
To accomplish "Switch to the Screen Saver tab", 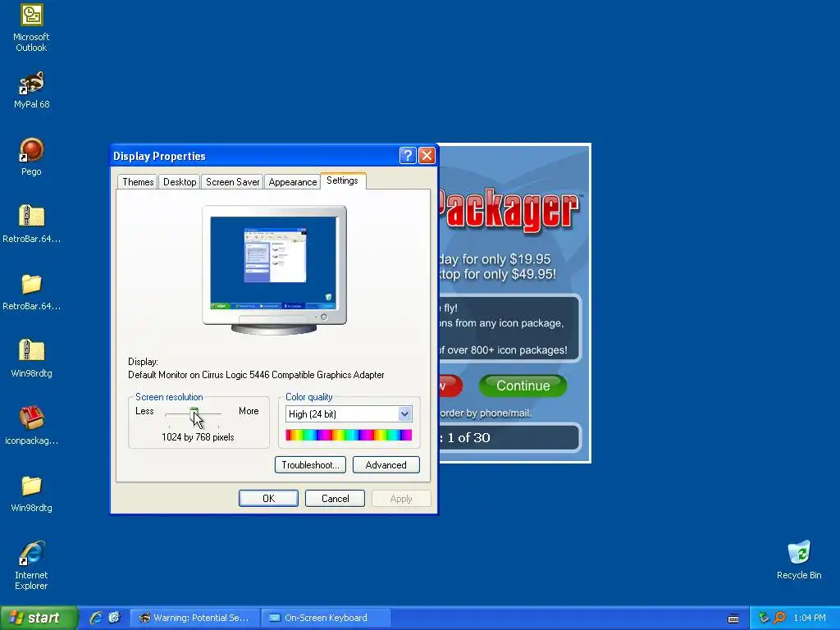I will pyautogui.click(x=232, y=182).
